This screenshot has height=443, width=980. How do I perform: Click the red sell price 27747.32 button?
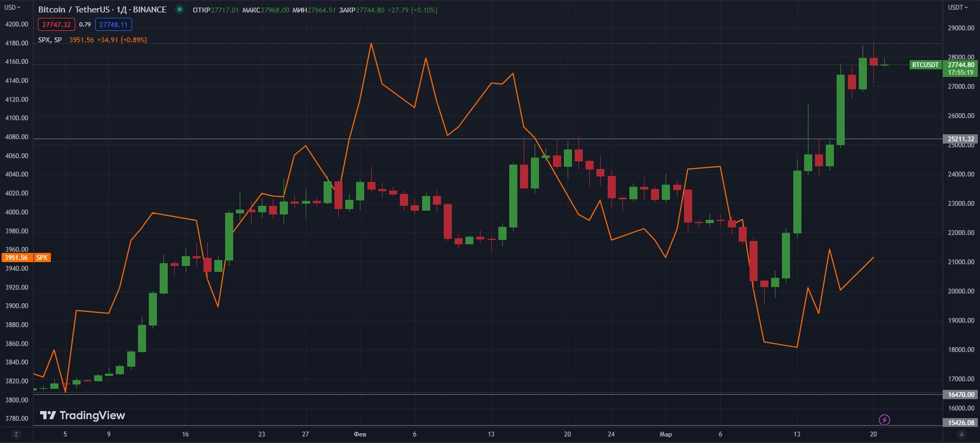point(56,24)
